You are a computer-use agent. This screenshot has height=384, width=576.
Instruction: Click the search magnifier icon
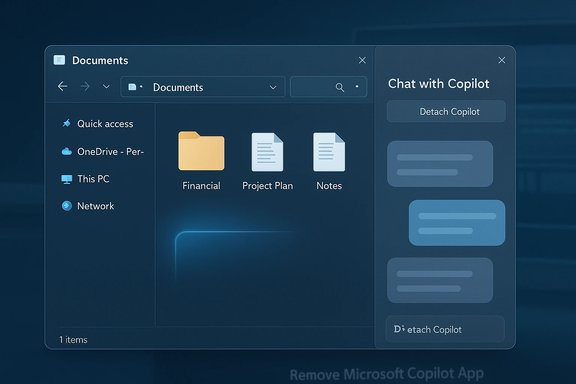coord(340,87)
